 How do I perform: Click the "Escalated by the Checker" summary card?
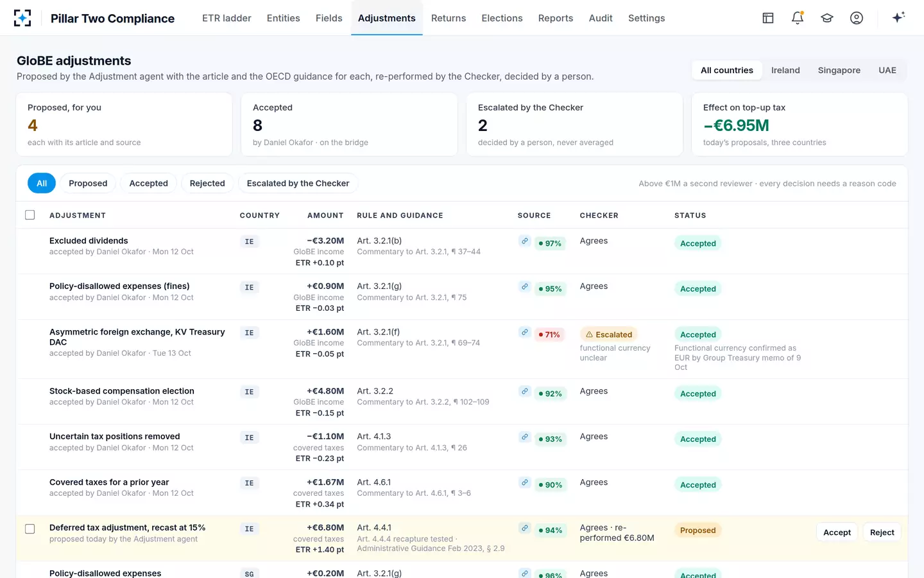(574, 125)
